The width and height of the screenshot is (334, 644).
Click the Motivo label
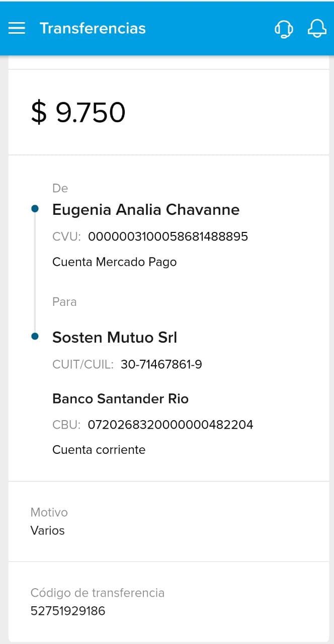pos(49,512)
